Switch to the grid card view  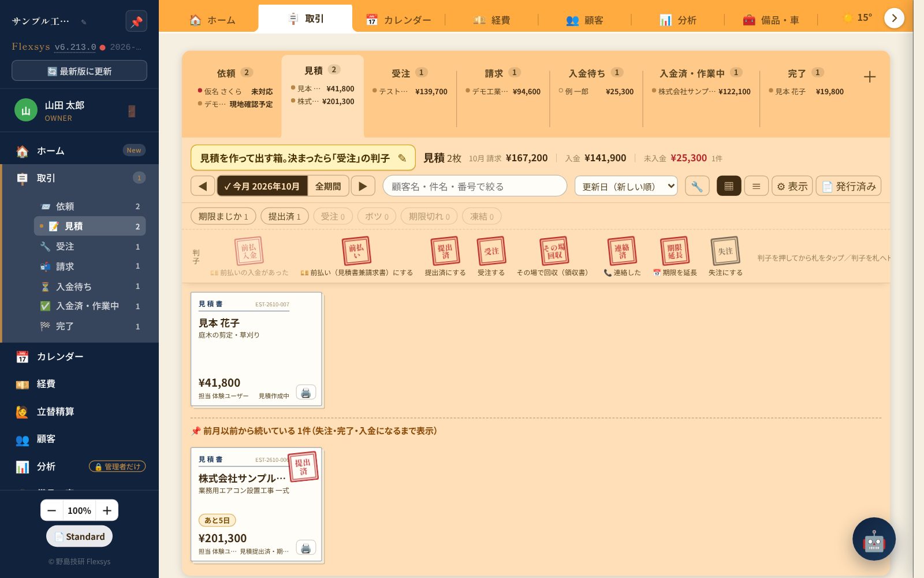729,186
